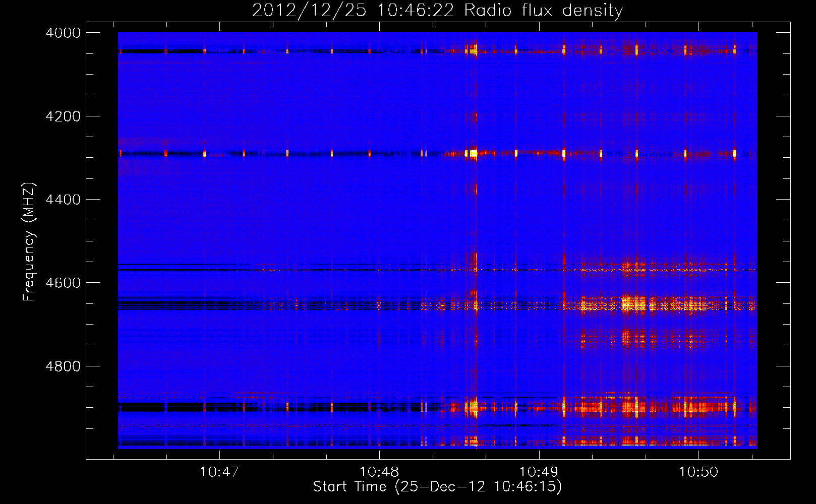Click the 10:47 time tick label
The height and width of the screenshot is (504, 816).
219,472
